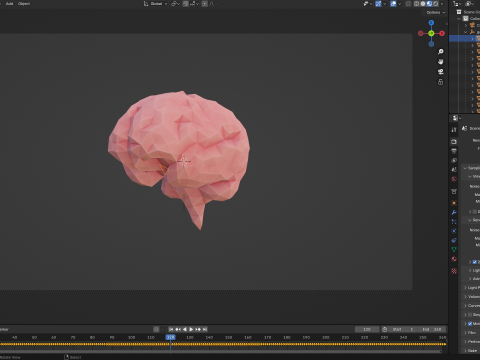This screenshot has width=480, height=360.
Task: Switch to material preview shading
Action: click(x=429, y=4)
